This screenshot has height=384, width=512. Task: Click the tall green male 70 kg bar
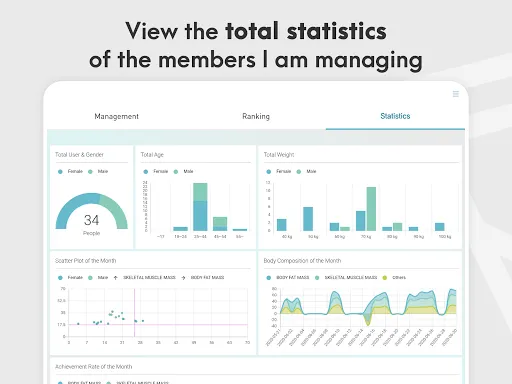point(371,209)
